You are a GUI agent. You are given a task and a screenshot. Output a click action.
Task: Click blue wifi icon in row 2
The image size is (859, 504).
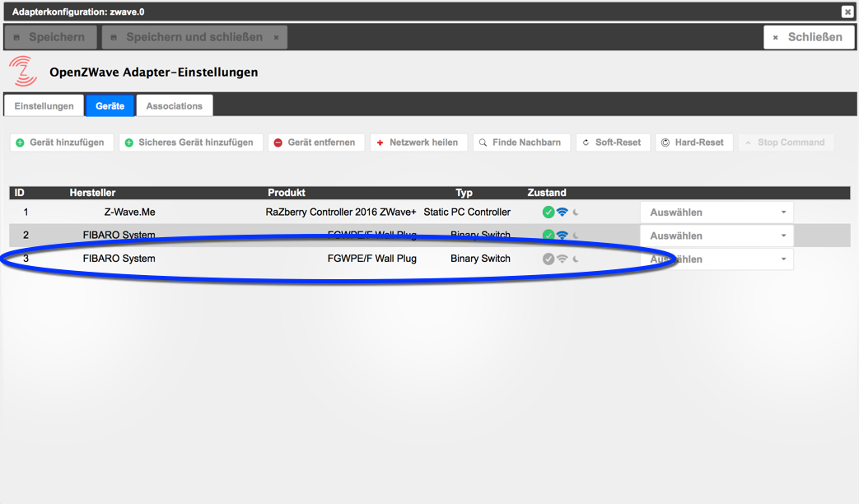tap(562, 236)
